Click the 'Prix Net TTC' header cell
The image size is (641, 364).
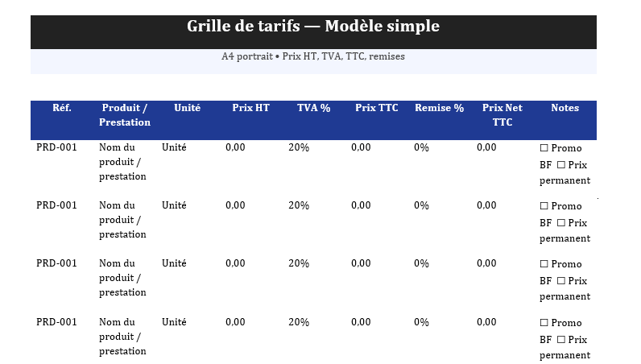click(502, 115)
